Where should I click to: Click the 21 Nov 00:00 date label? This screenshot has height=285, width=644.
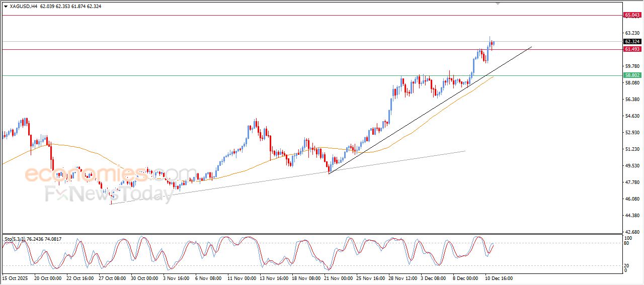(x=338, y=277)
